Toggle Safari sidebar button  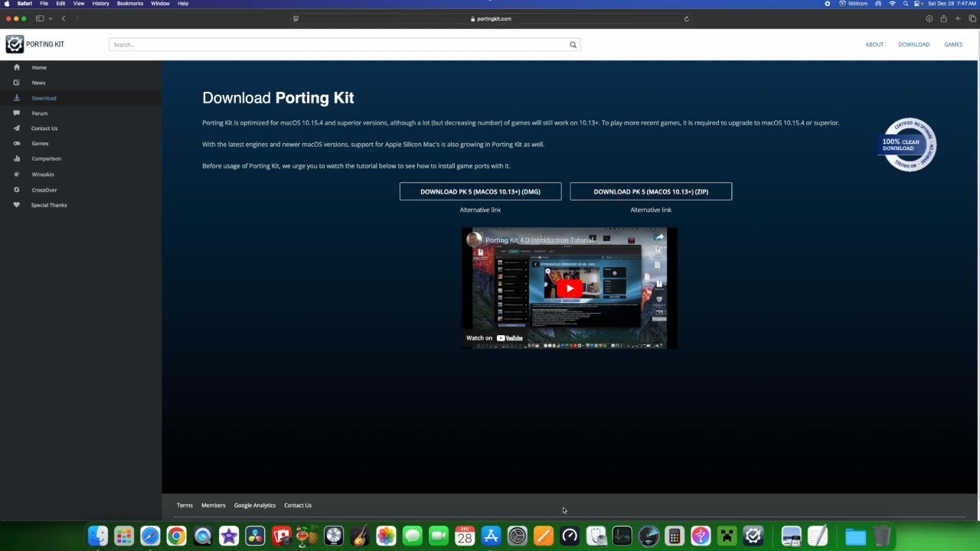tap(40, 18)
